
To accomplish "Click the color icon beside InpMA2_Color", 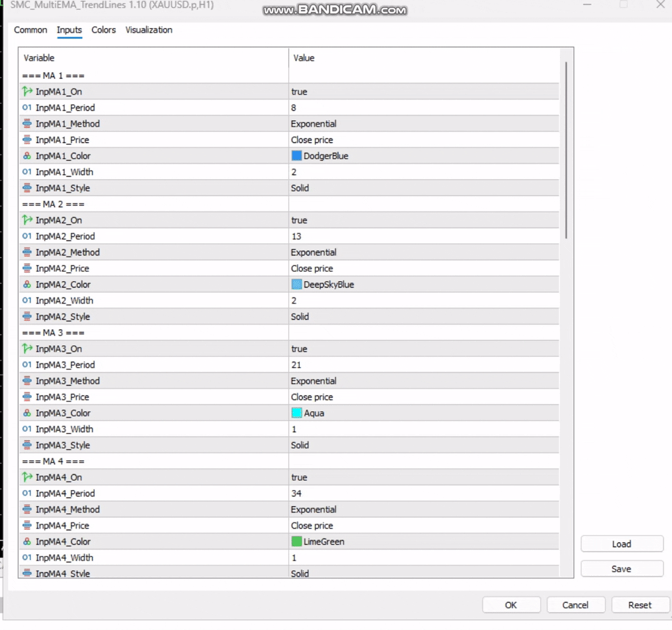I will tap(27, 284).
